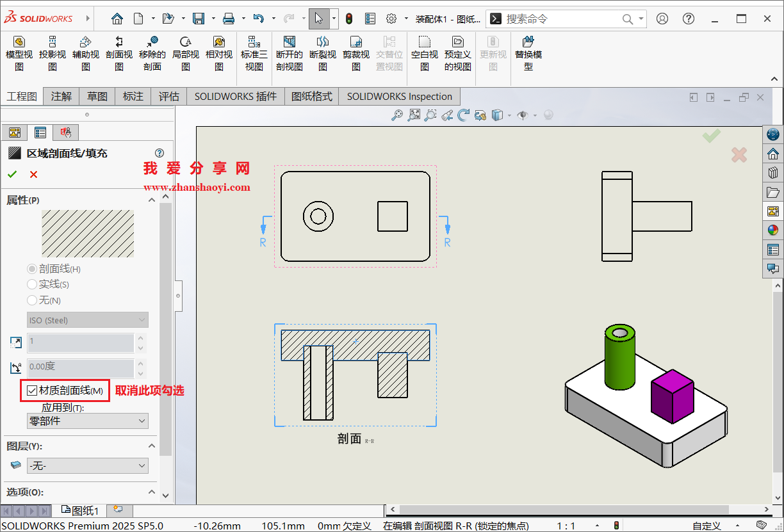Viewport: 784px width, 532px height.
Task: Open property manager help question mark
Action: (159, 153)
